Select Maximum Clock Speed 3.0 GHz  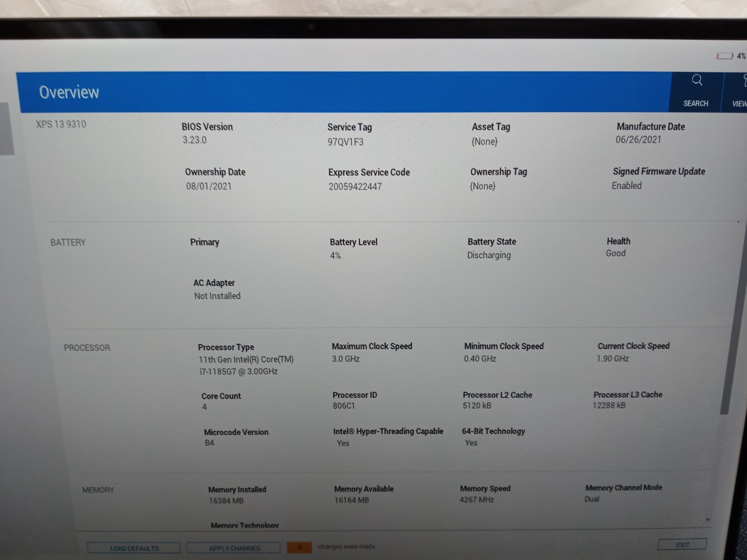pos(345,359)
